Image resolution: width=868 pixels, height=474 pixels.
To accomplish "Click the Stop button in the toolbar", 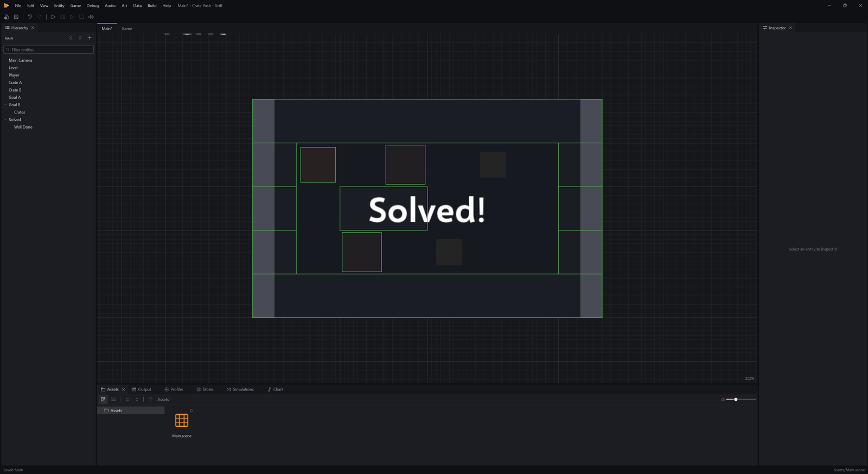I will 81,17.
